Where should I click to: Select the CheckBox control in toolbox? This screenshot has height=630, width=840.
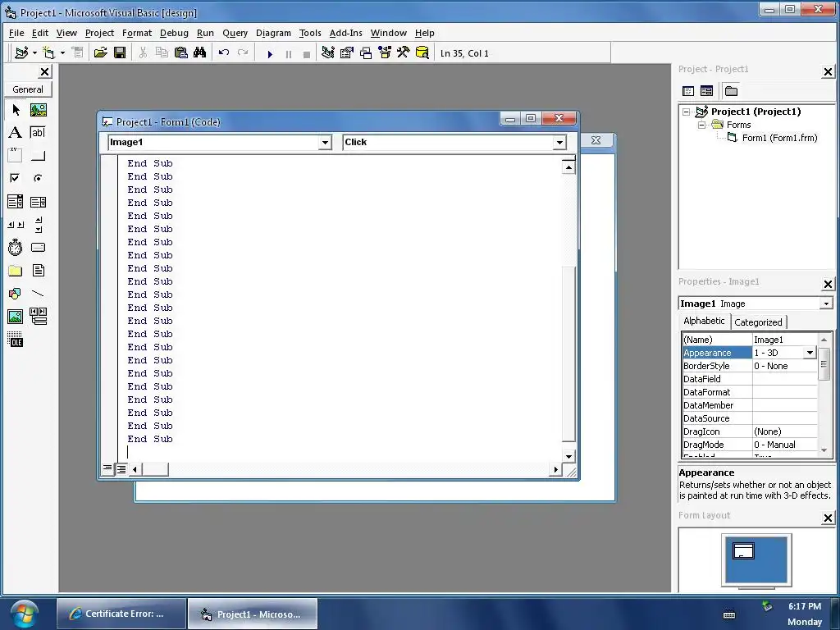16,178
